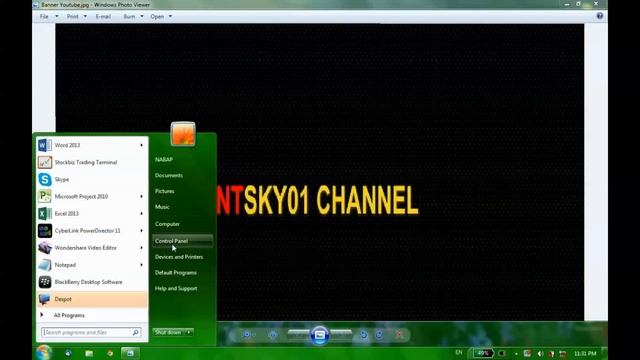Click the user account picture
Image resolution: width=640 pixels, height=360 pixels.
[183, 134]
